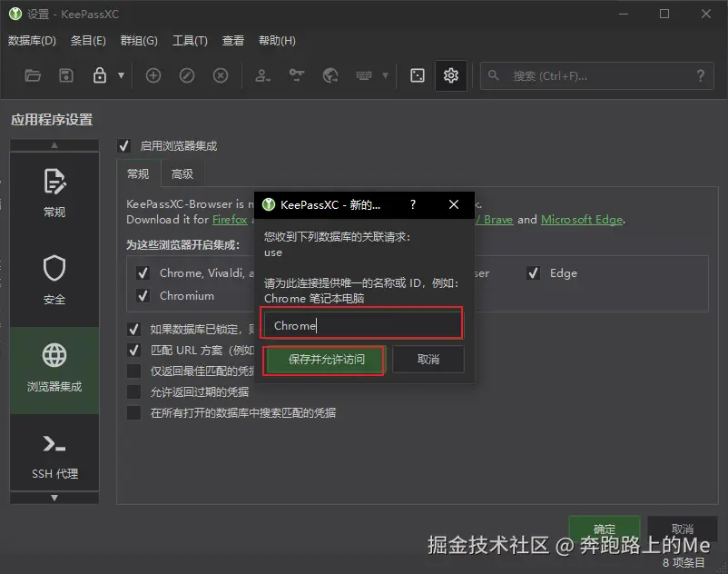728x574 pixels.
Task: Click the add new entry icon
Action: [x=153, y=75]
